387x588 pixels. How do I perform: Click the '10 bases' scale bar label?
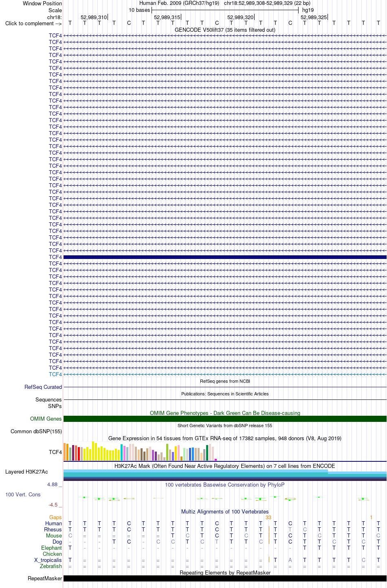pyautogui.click(x=139, y=10)
